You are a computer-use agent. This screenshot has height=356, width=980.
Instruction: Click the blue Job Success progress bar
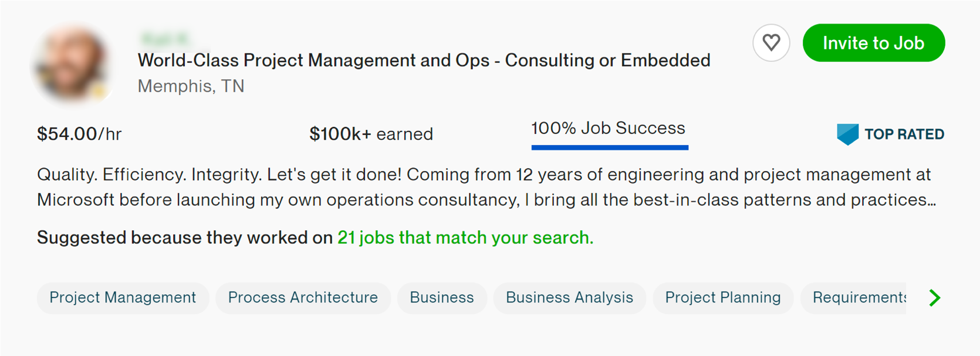[609, 147]
